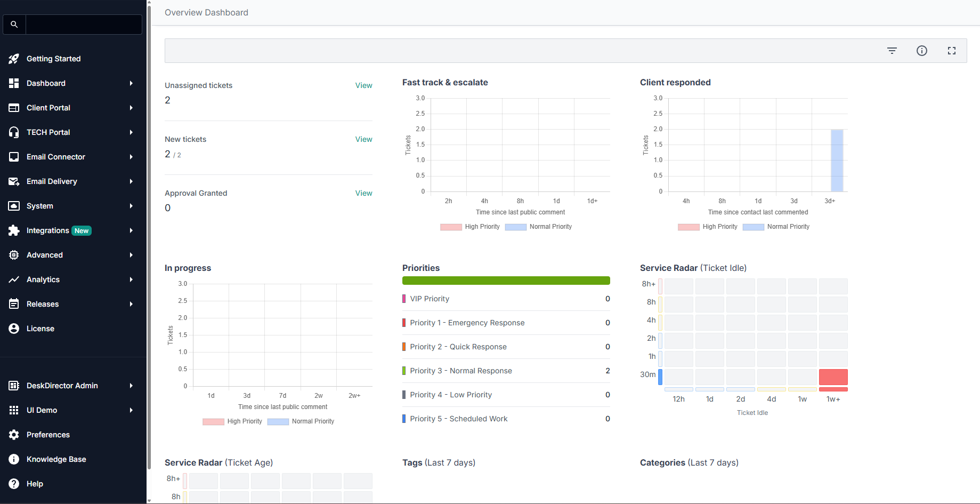Click the red Service Radar idle cell
The image size is (980, 504).
point(833,377)
